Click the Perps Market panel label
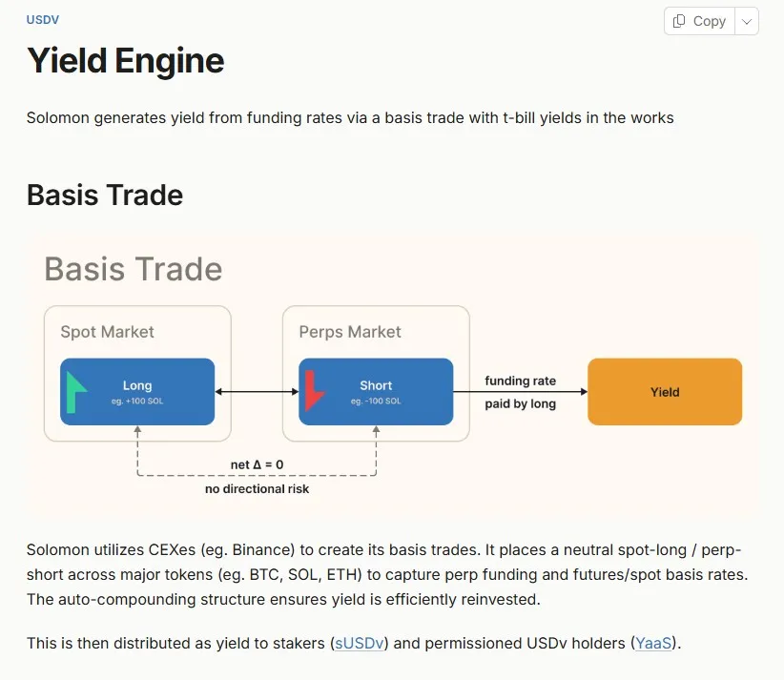Viewport: 784px width, 680px height. tap(350, 332)
